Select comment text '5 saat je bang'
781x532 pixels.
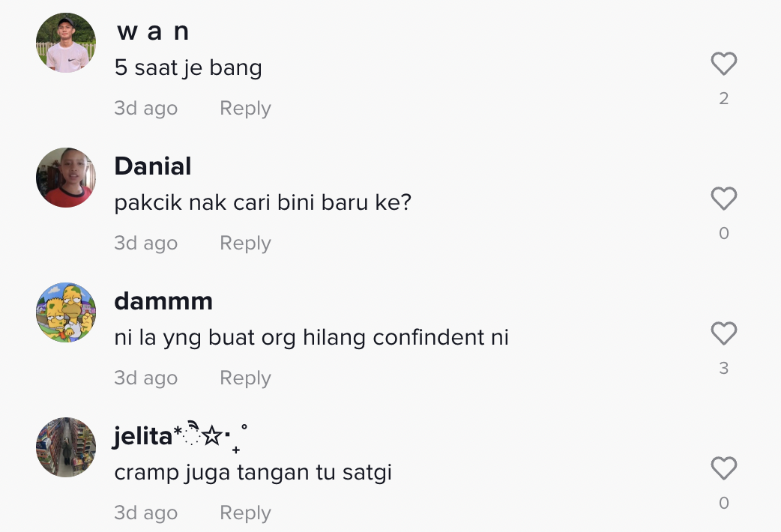[x=188, y=68]
